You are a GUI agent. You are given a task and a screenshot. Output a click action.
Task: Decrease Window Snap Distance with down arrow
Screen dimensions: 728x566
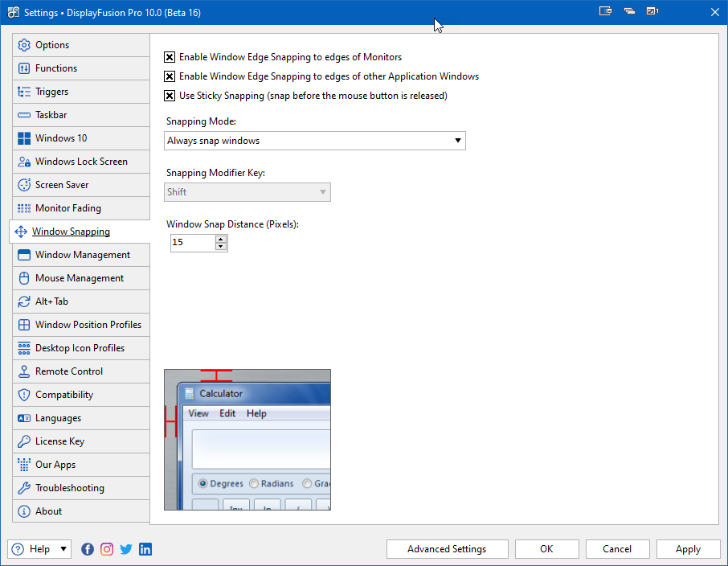click(221, 247)
